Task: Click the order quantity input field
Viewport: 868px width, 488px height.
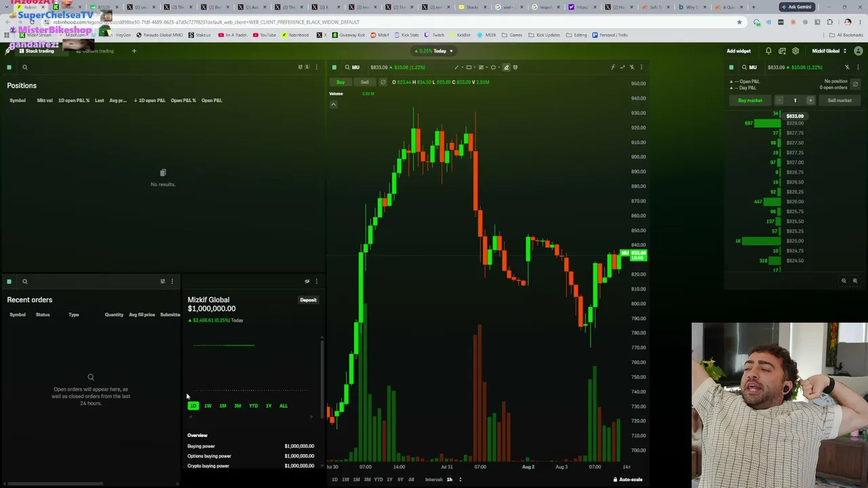Action: click(795, 100)
